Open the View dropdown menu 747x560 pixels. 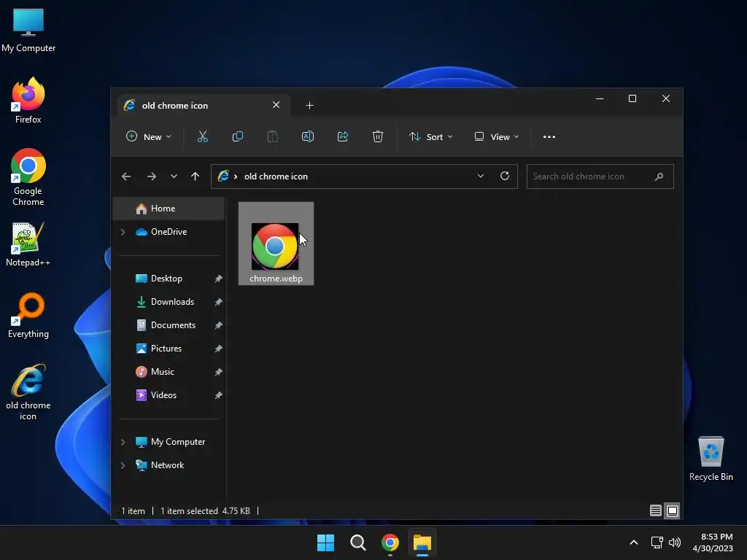point(496,136)
